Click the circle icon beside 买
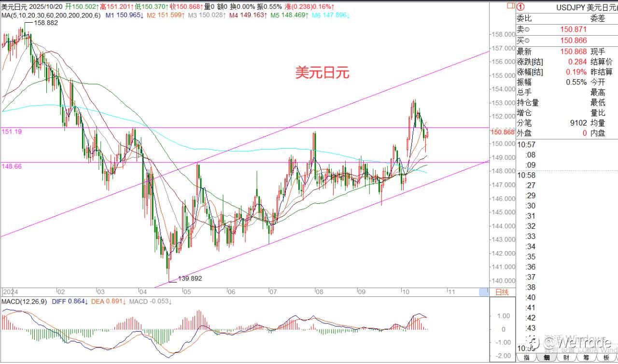This screenshot has width=618, height=364. [526, 41]
